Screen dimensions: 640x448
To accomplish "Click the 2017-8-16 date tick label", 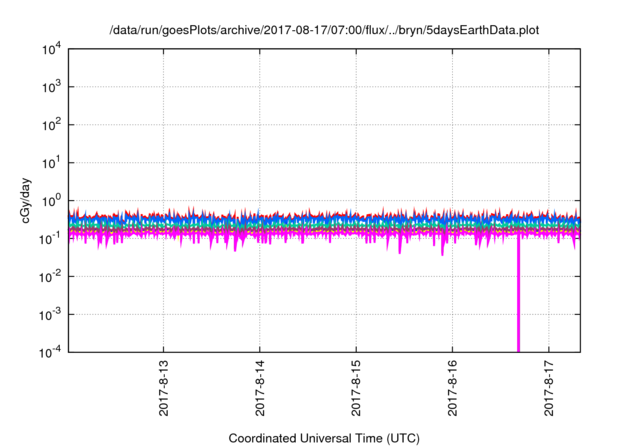I will (452, 388).
